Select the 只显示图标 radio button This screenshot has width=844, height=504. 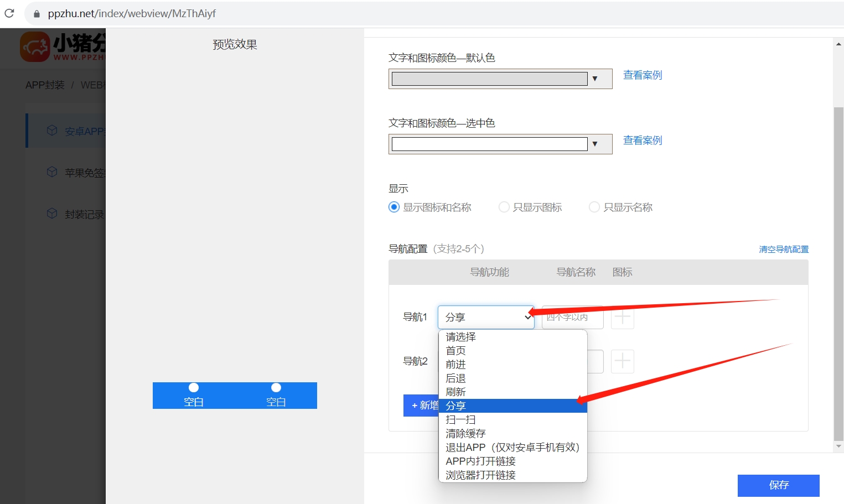pyautogui.click(x=504, y=207)
